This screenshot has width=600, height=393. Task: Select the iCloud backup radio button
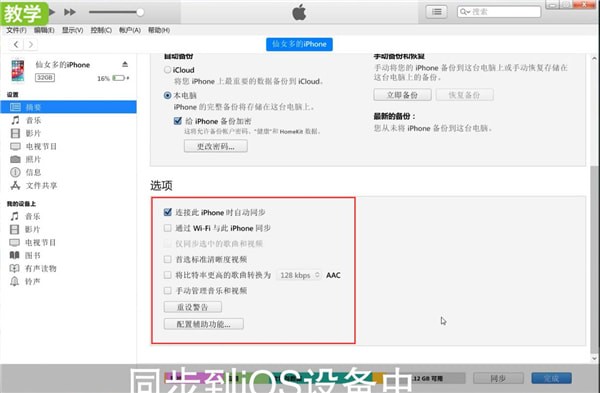167,70
